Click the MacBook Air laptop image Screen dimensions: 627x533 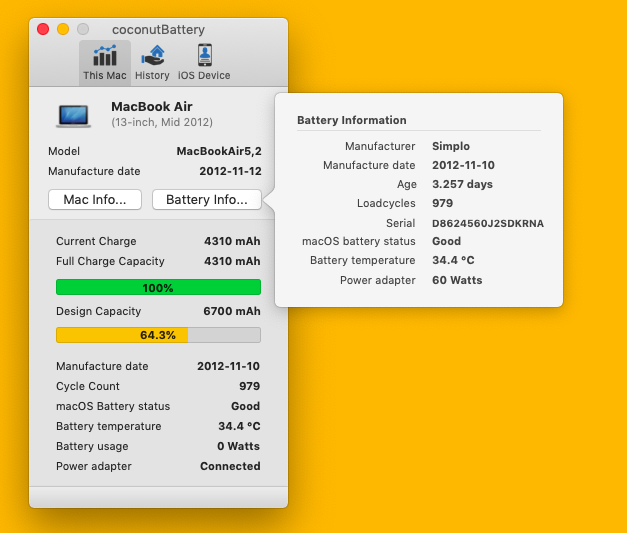[74, 115]
